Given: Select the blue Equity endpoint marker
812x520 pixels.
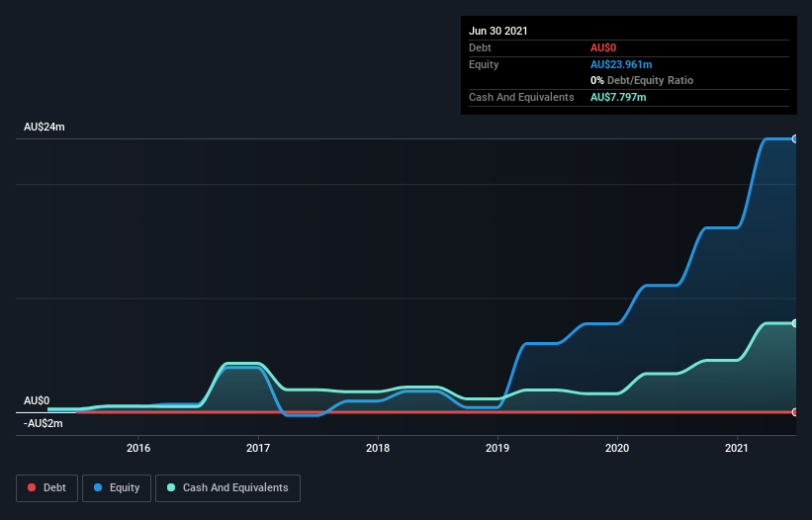Looking at the screenshot, I should tap(795, 139).
